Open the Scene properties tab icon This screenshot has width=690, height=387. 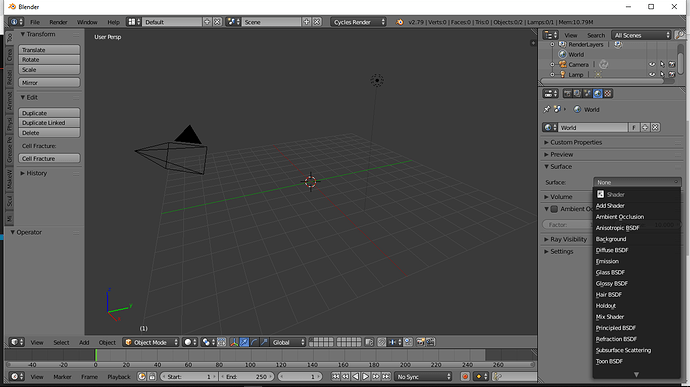(587, 94)
